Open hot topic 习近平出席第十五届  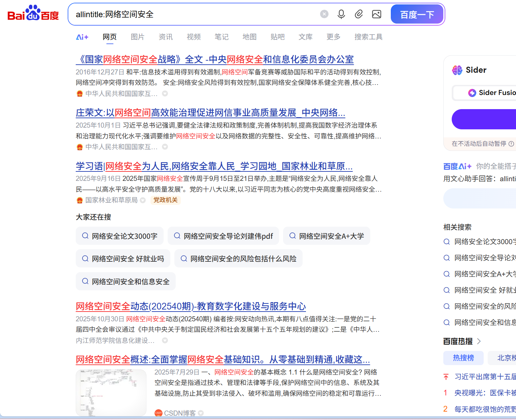tap(485, 377)
